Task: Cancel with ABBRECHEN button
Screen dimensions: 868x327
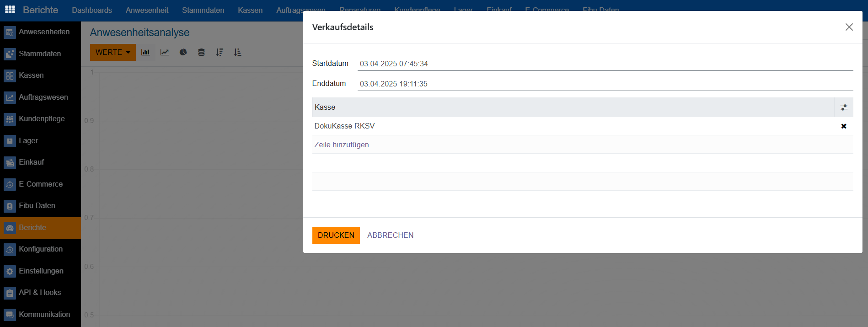Action: point(390,235)
